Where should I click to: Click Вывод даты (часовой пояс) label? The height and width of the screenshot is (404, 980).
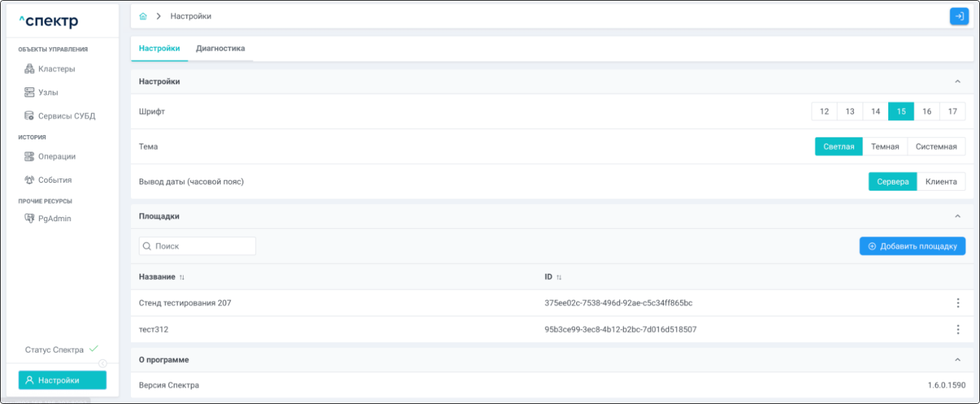pos(191,182)
